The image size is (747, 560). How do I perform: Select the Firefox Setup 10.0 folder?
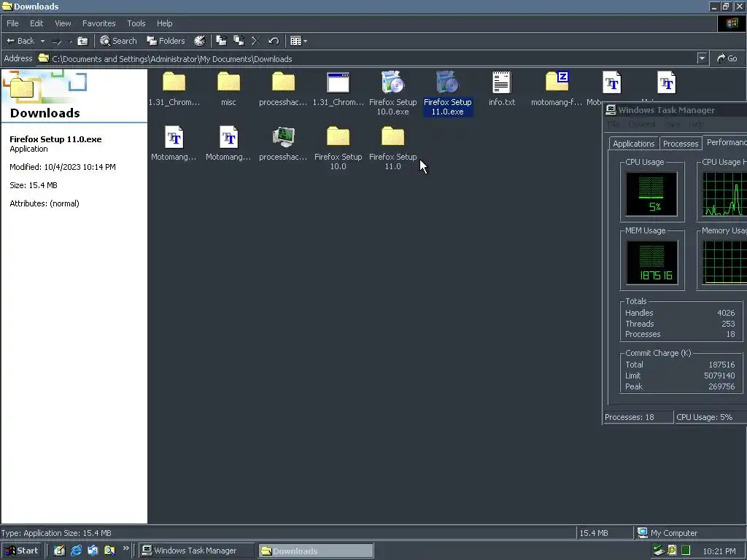338,148
